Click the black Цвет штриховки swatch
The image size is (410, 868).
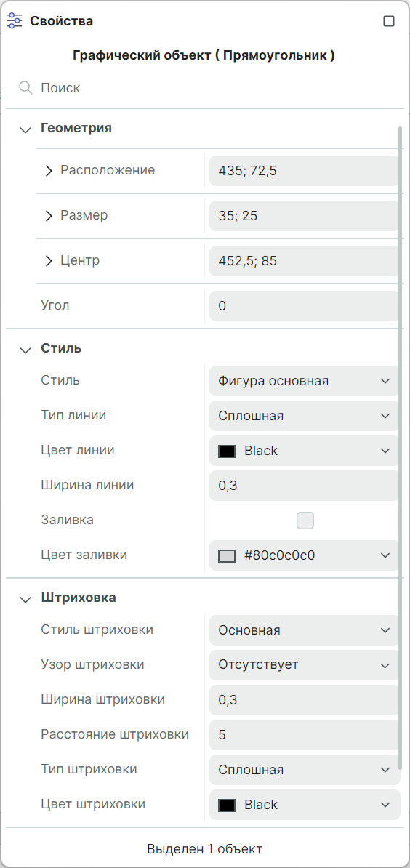pyautogui.click(x=227, y=804)
